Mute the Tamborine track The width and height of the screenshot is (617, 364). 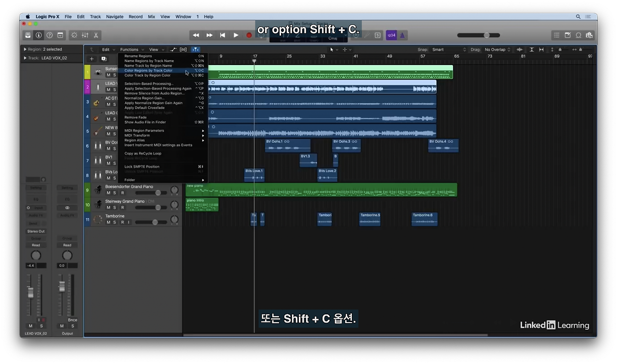tap(108, 222)
